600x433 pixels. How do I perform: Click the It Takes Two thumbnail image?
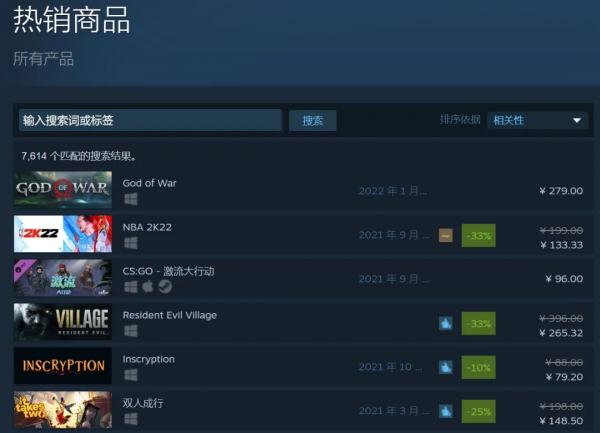[x=63, y=410]
